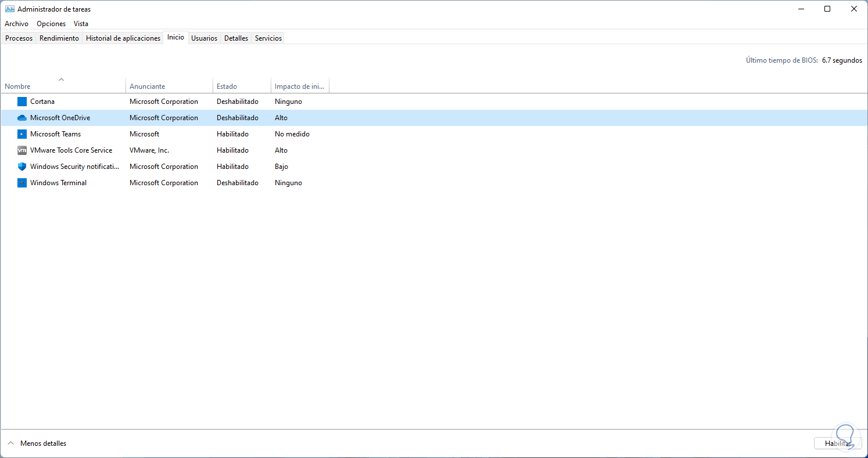Select the Windows Terminal entry name
This screenshot has height=458, width=868.
coord(59,183)
